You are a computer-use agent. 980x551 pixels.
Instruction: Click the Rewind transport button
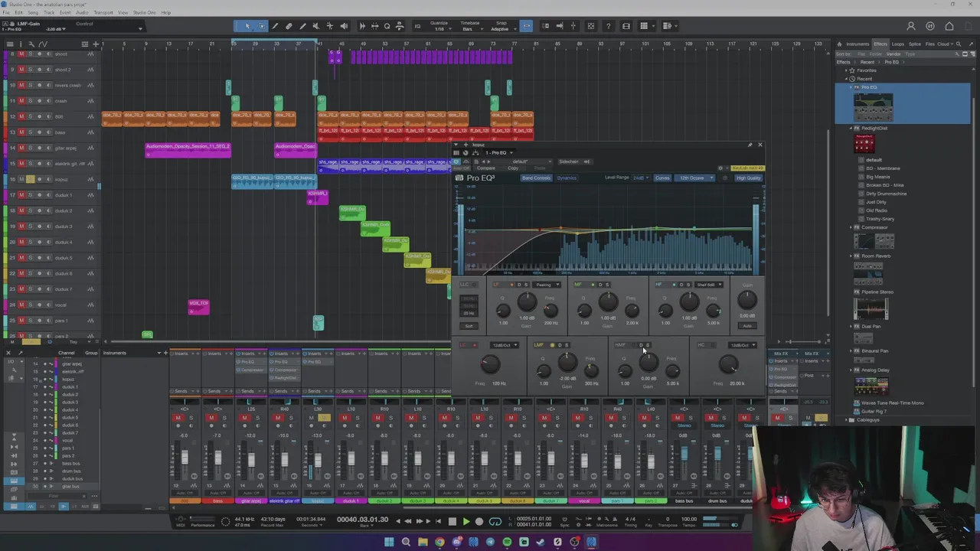(x=407, y=521)
